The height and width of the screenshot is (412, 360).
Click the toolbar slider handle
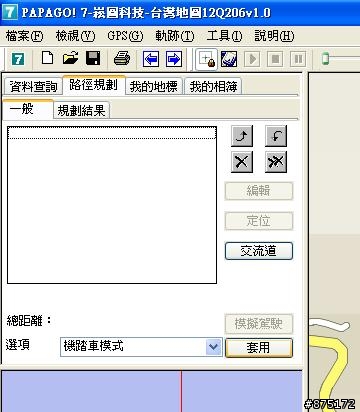coord(325,59)
